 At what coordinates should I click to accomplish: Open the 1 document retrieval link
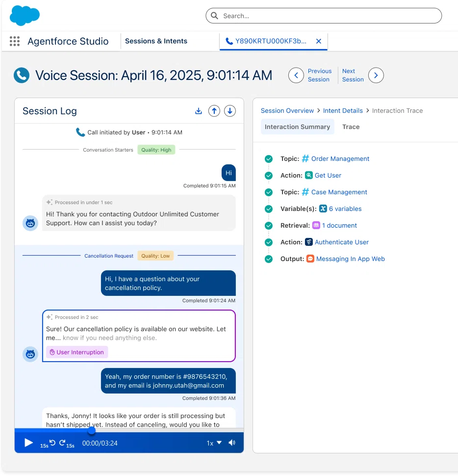[339, 226]
